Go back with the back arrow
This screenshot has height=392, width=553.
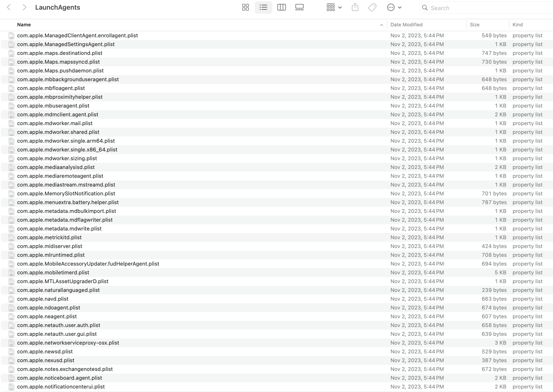tap(9, 7)
